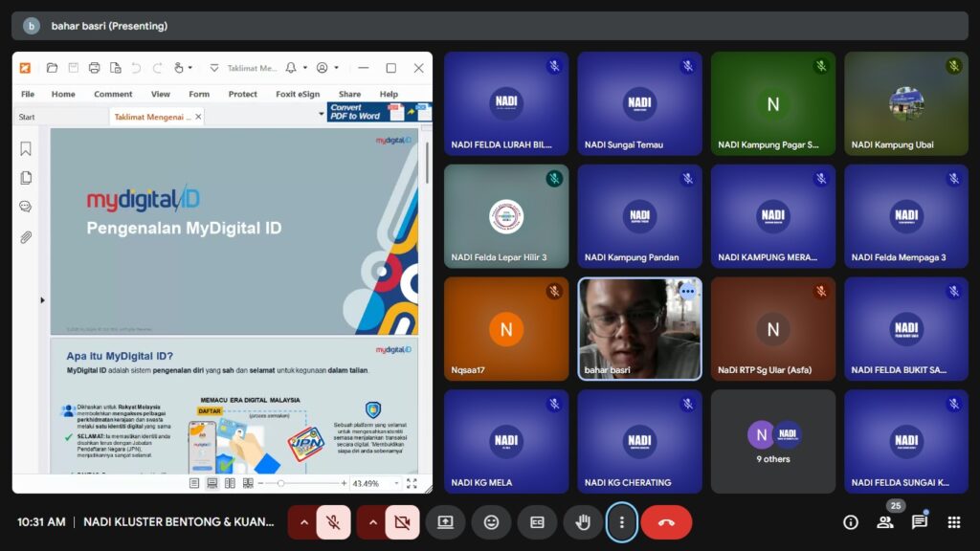Open more options in the call bar
The image size is (980, 551).
click(621, 521)
